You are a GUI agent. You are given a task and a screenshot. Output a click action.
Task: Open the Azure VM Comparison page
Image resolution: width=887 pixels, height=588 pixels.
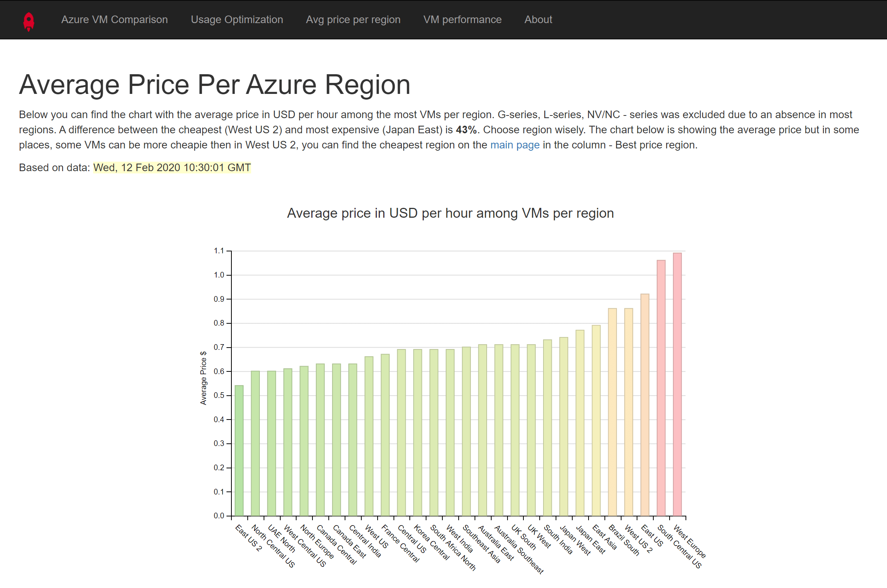coord(114,19)
